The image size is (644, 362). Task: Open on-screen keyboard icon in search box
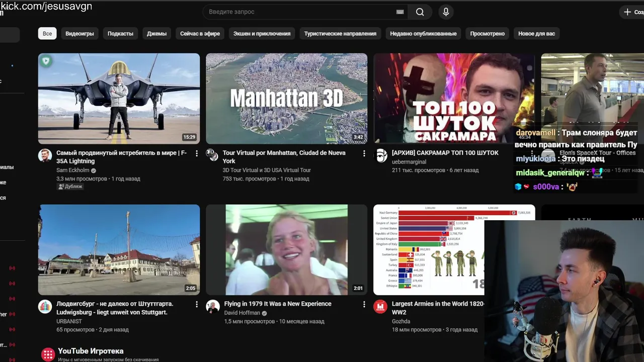coord(400,12)
